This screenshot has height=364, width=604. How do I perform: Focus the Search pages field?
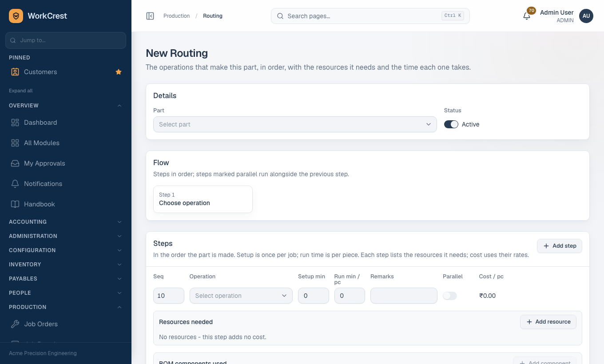pos(370,16)
